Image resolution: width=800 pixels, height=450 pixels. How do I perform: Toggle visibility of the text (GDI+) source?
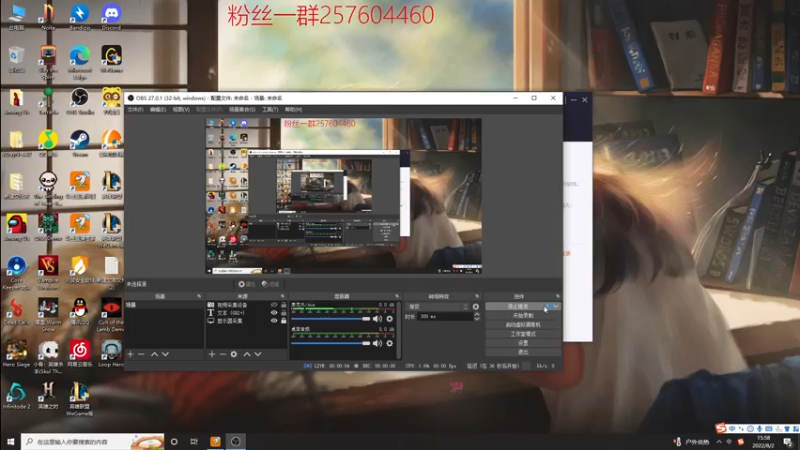274,313
